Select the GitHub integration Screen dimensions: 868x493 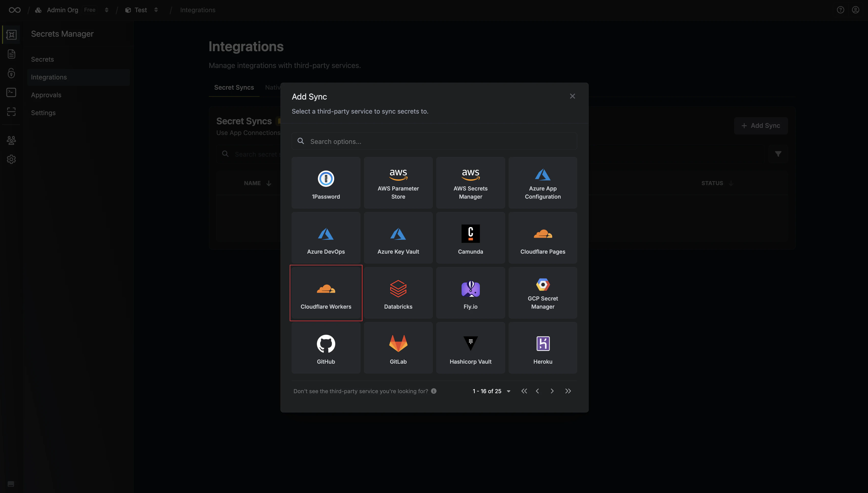click(x=326, y=348)
